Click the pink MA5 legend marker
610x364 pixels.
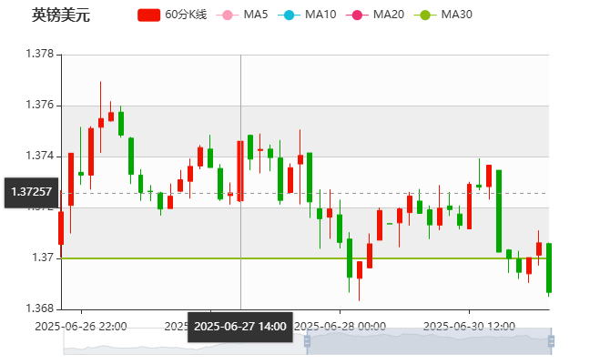(228, 15)
